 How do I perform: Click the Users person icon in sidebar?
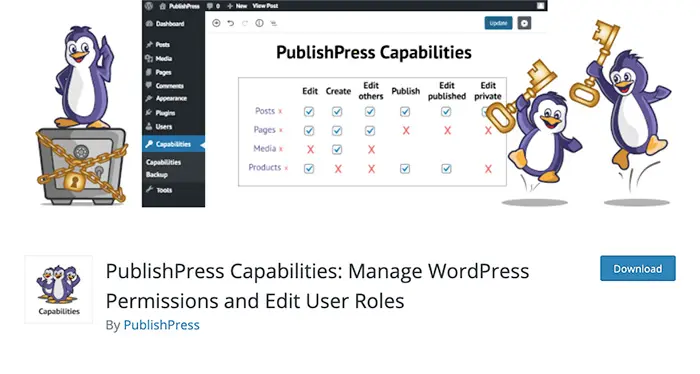click(149, 127)
